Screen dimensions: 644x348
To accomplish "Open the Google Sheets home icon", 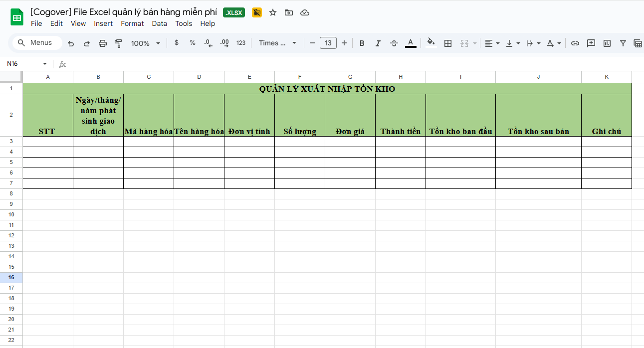I will pyautogui.click(x=17, y=17).
